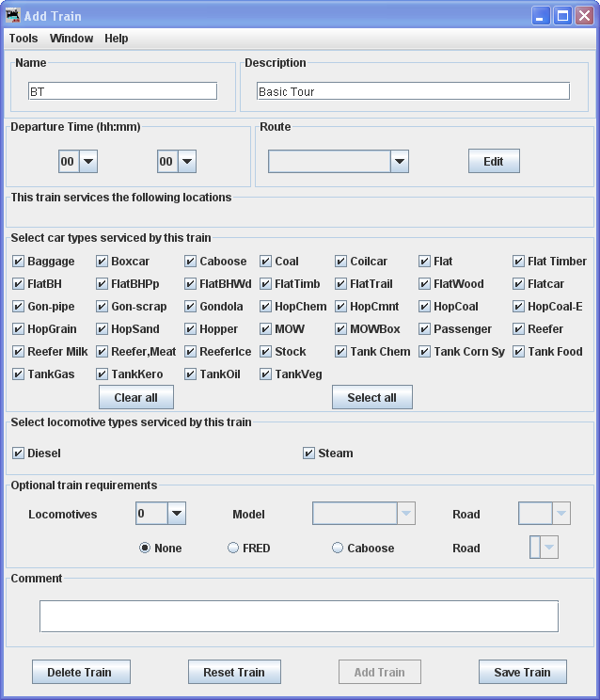The image size is (600, 700).
Task: Disable the Diesel locomotive type checkbox
Action: 19,453
